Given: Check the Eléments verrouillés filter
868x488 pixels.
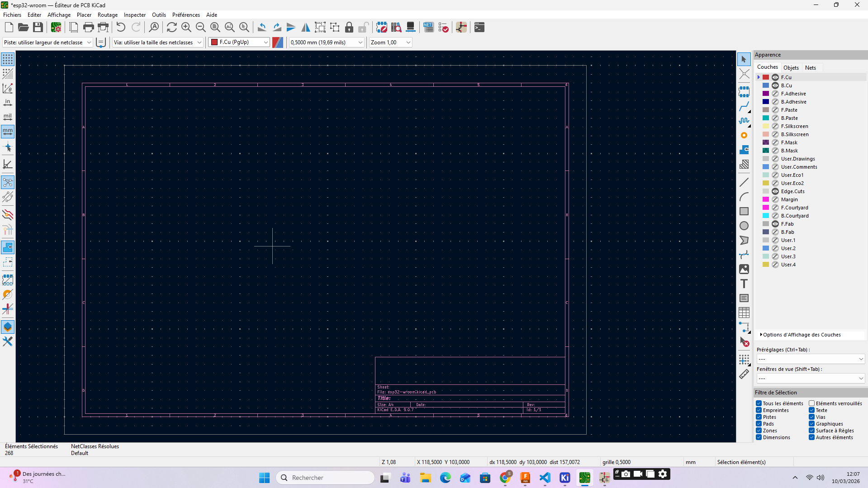Looking at the screenshot, I should [x=812, y=403].
